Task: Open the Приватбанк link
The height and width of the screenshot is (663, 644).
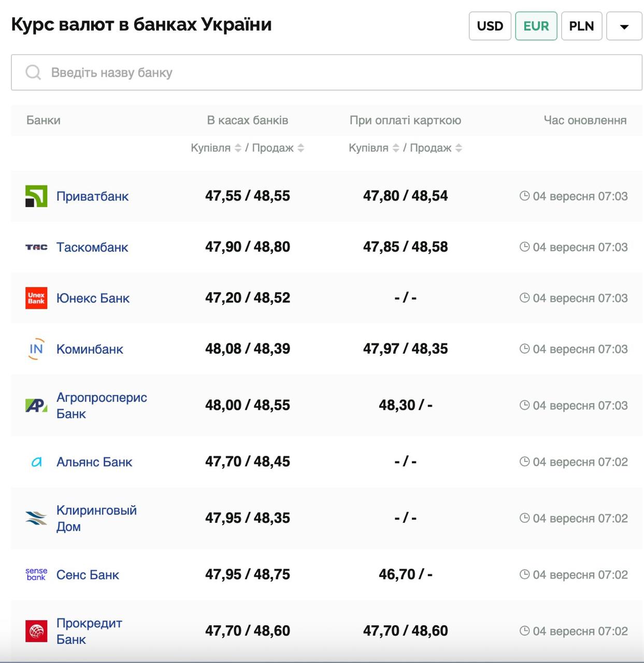Action: point(92,196)
